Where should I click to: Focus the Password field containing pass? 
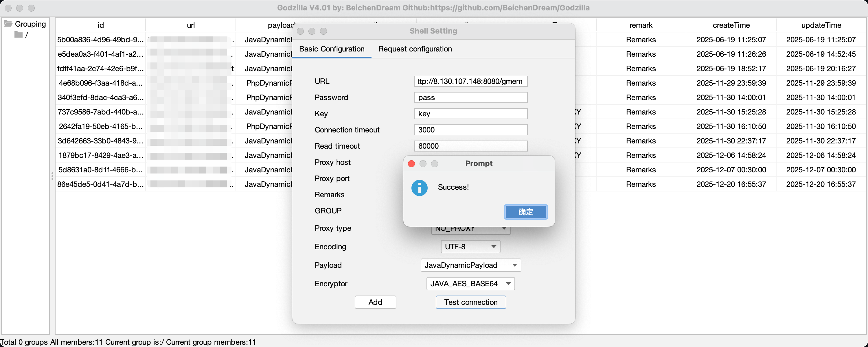pos(470,97)
